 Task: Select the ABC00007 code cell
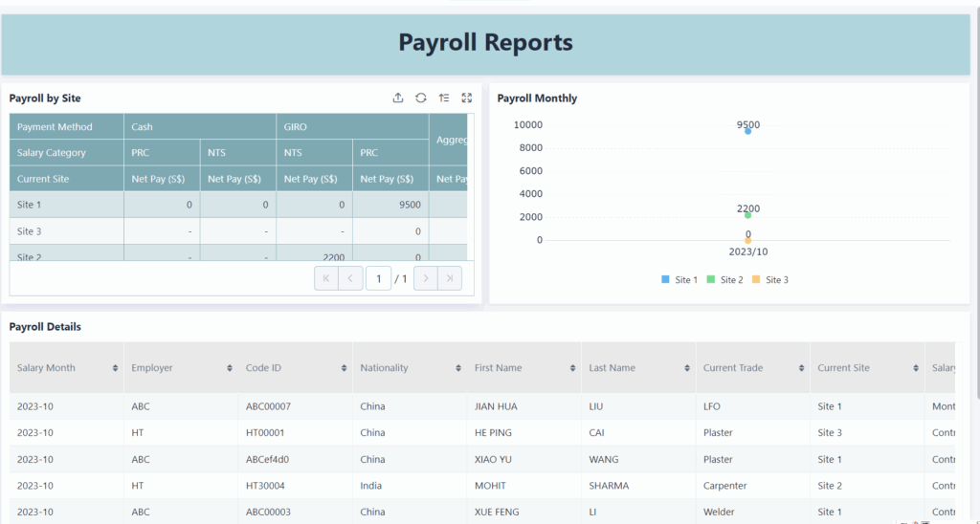click(268, 406)
